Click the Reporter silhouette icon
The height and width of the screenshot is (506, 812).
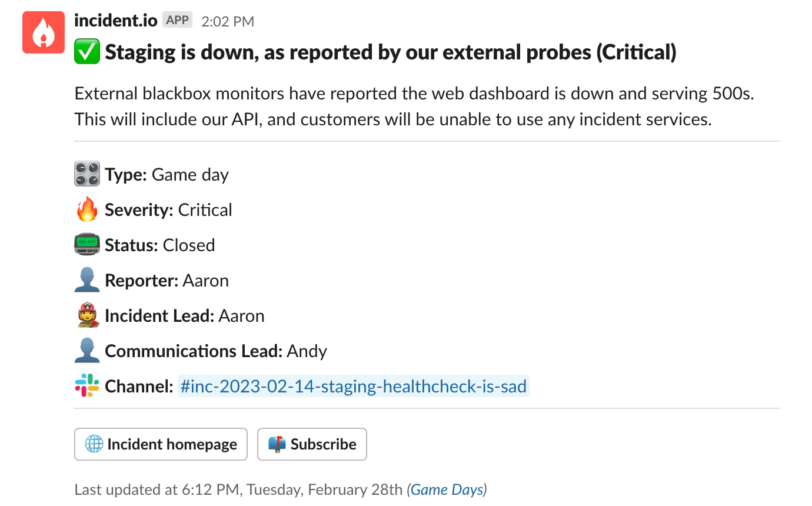click(87, 281)
